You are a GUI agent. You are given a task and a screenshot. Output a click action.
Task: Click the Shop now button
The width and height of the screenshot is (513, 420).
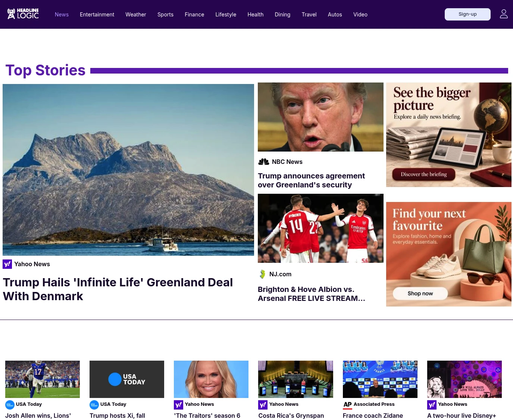pyautogui.click(x=420, y=293)
